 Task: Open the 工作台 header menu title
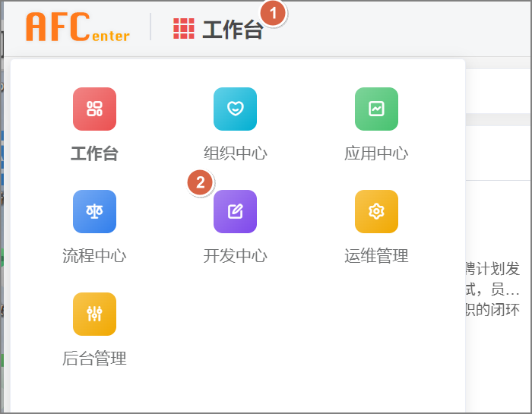click(x=232, y=30)
